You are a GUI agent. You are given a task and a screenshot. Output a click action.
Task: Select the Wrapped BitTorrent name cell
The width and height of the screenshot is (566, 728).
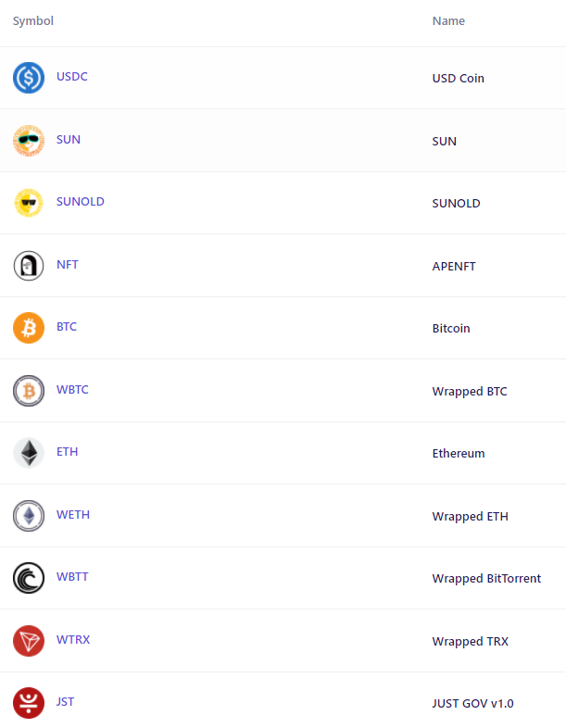point(486,579)
